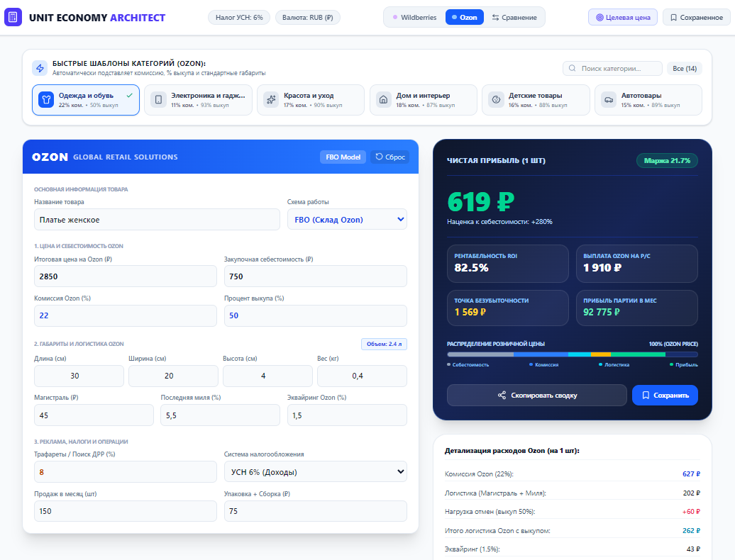Viewport: 735px width, 560px height.
Task: Select the Электроника и гаджеты template
Action: [198, 100]
